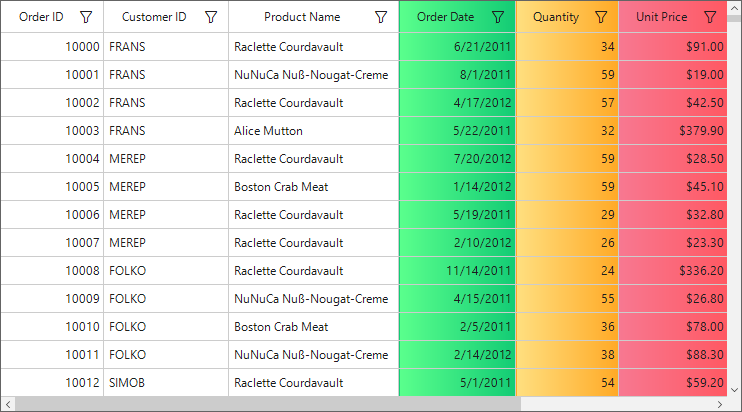742x412 pixels.
Task: Open the Unit Price filter icon
Action: [710, 17]
